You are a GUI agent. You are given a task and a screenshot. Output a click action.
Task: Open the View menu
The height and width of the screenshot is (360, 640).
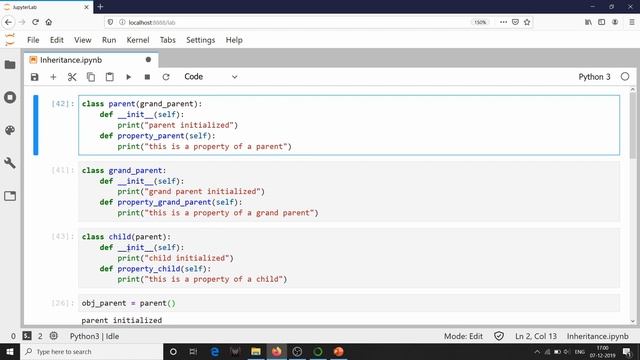pyautogui.click(x=82, y=40)
